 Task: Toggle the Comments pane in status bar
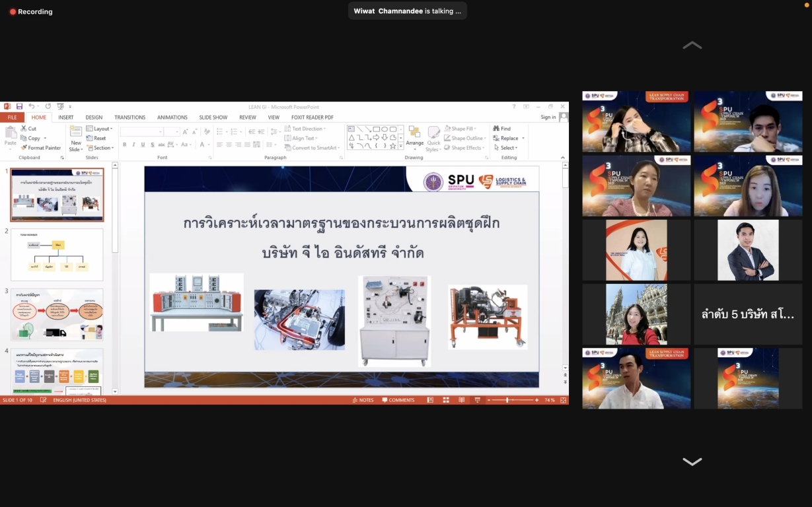398,400
